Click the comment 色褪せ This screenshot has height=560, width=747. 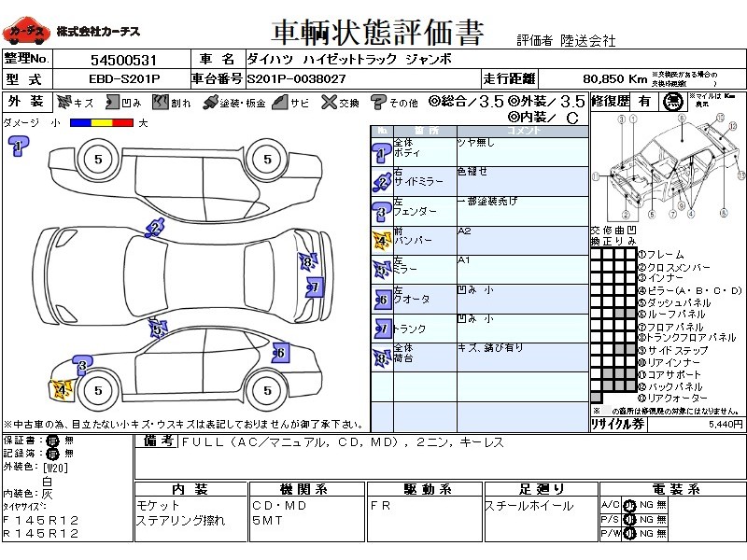tap(472, 172)
